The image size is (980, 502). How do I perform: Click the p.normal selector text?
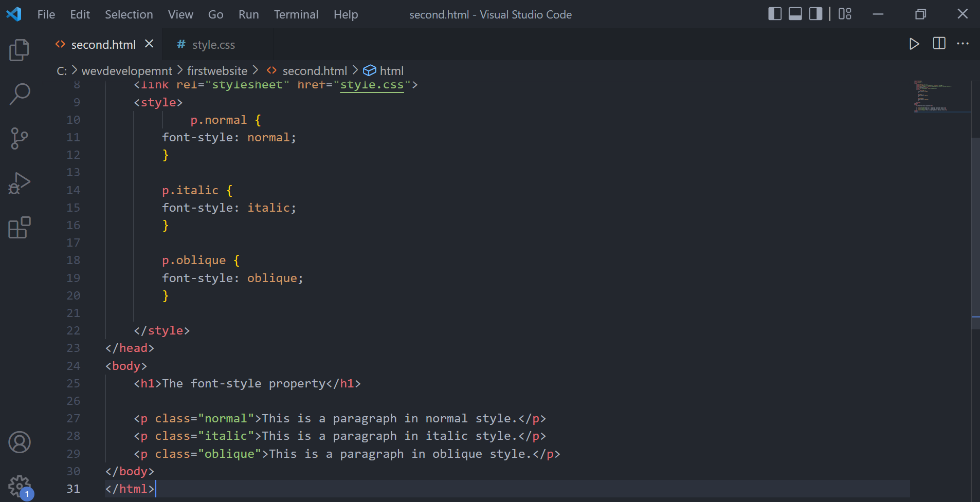point(219,120)
